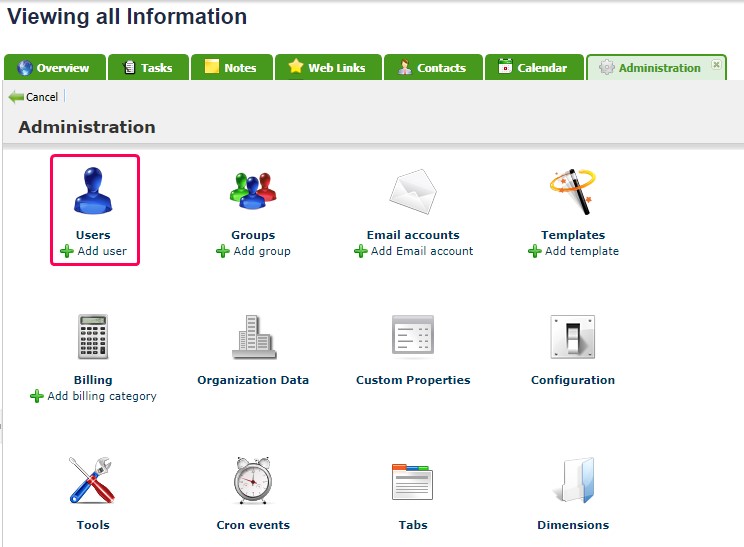This screenshot has width=744, height=547.
Task: Open the Groups icon with three figures
Action: click(x=253, y=191)
